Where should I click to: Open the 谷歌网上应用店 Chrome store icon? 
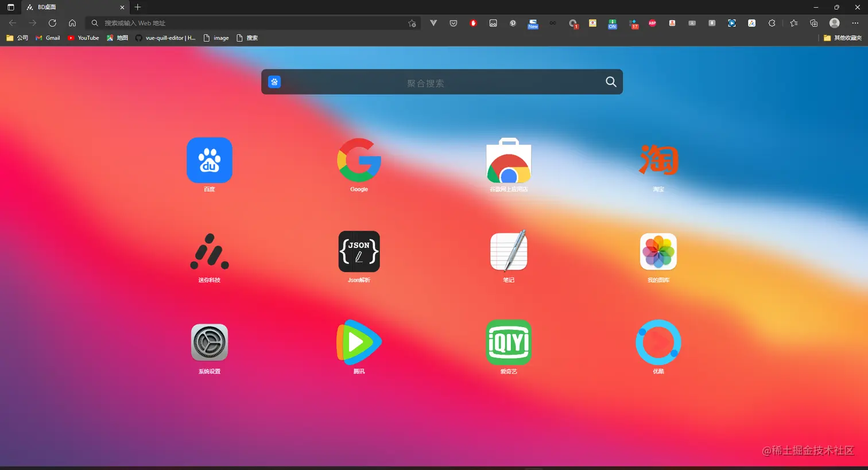(x=509, y=160)
